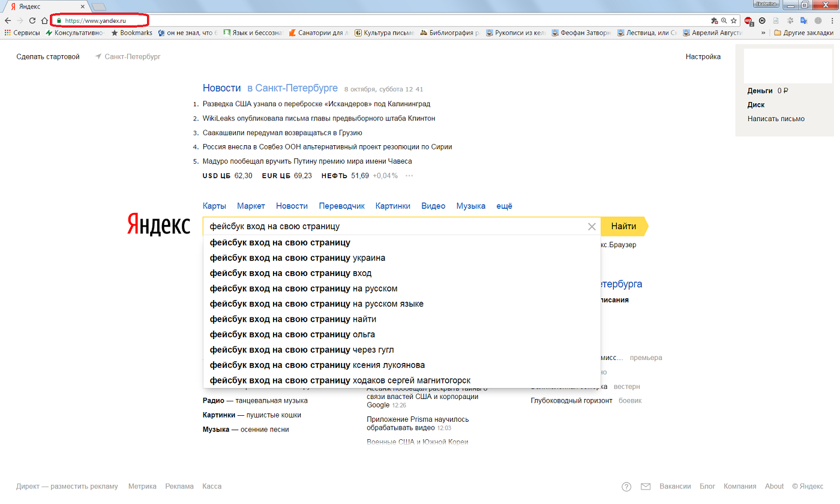This screenshot has width=840, height=504.
Task: Open the Музыка service tab
Action: [471, 206]
